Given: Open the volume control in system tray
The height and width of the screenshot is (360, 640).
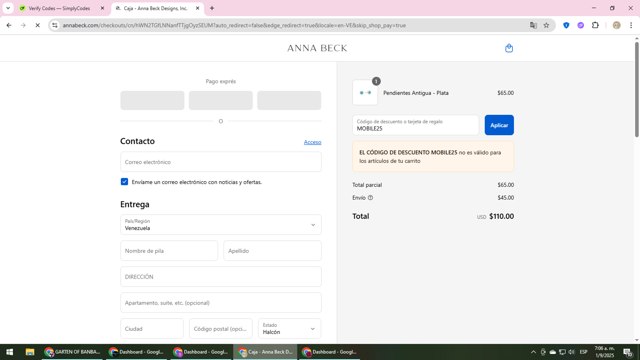Looking at the screenshot, I should (571, 352).
